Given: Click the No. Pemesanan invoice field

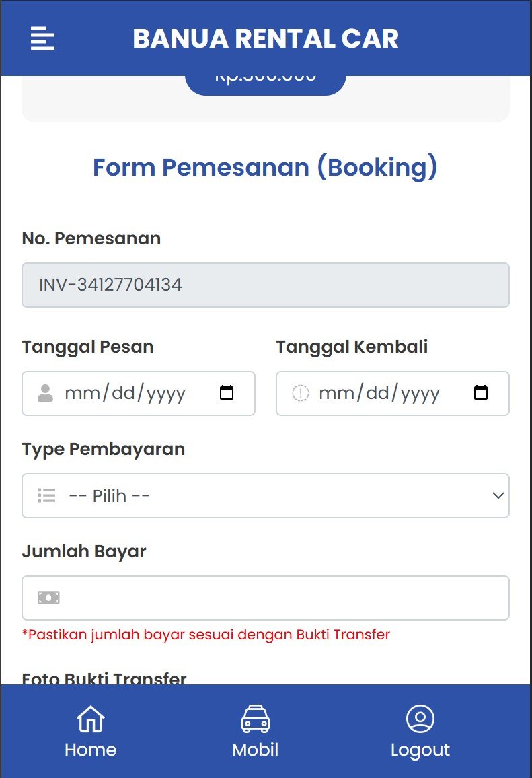Looking at the screenshot, I should pos(266,285).
